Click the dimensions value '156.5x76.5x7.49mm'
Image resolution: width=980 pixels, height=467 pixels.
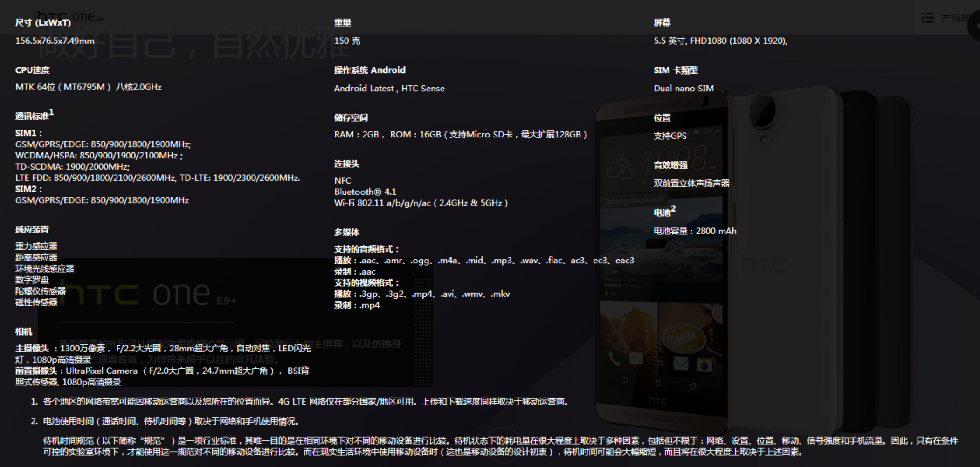[x=55, y=41]
